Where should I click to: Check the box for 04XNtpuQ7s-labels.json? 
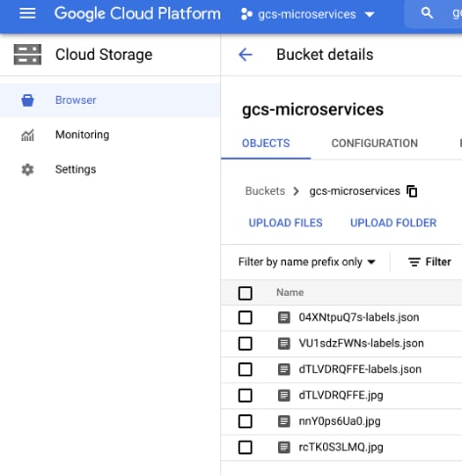click(x=245, y=317)
